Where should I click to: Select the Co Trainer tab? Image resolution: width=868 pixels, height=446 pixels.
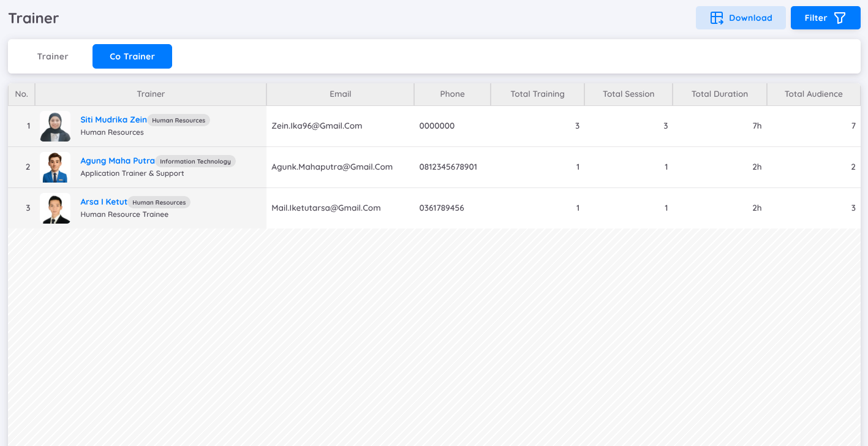tap(132, 56)
